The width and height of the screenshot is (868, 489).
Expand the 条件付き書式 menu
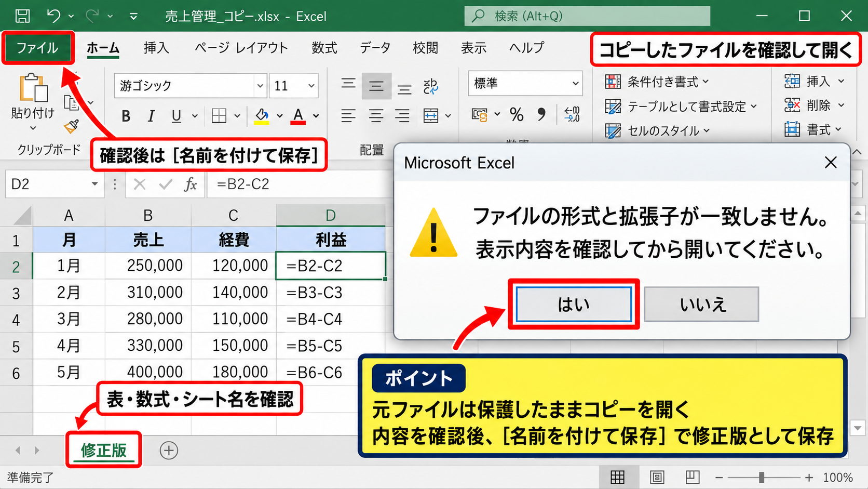[x=657, y=82]
